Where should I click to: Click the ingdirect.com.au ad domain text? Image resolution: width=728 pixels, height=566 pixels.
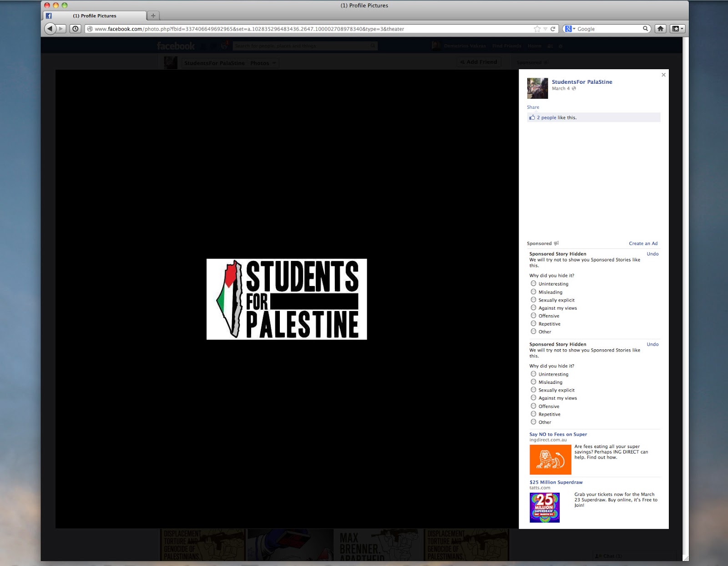(548, 440)
